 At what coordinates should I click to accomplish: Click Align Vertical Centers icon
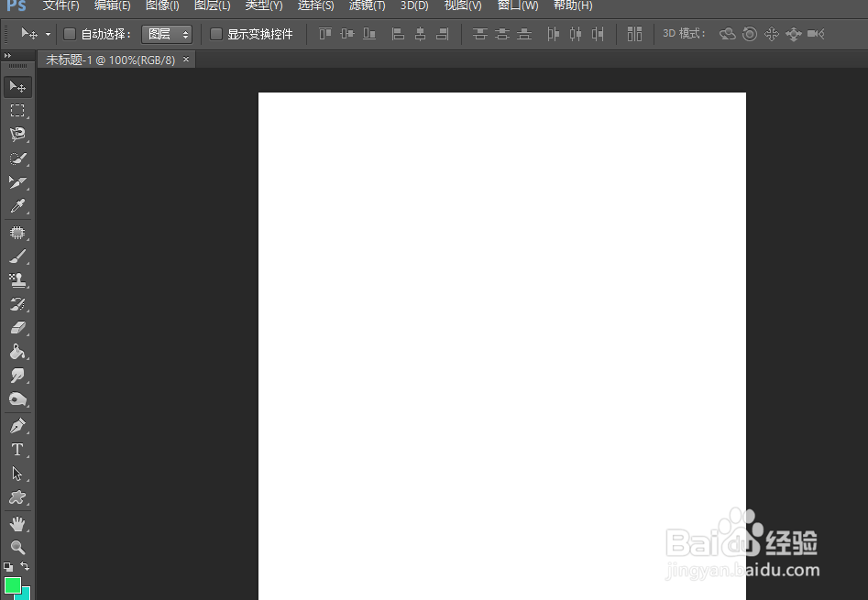[347, 34]
